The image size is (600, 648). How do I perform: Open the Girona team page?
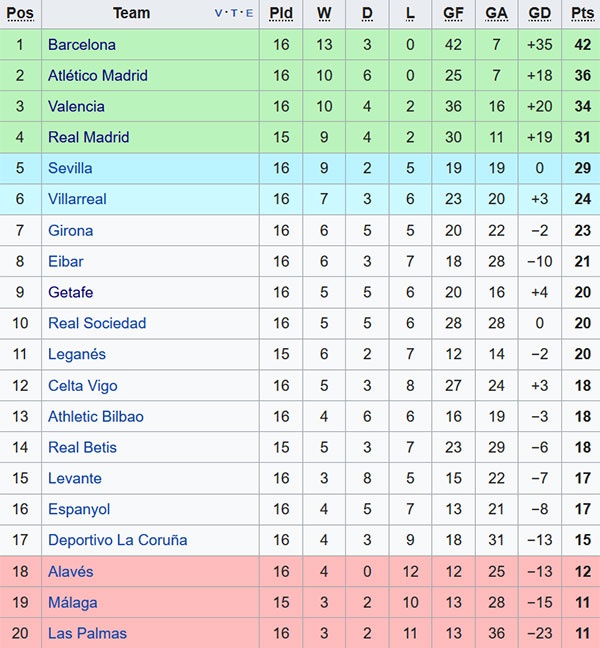(x=71, y=231)
